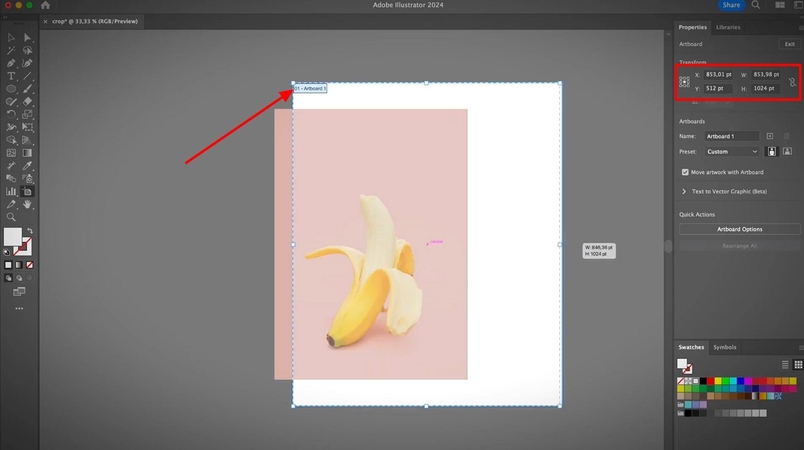Image resolution: width=804 pixels, height=450 pixels.
Task: Click the Share button
Action: click(x=731, y=5)
